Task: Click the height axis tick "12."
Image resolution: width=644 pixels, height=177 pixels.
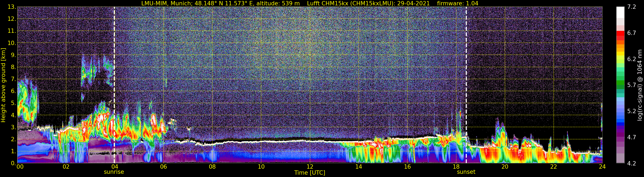Action: pos(12,19)
